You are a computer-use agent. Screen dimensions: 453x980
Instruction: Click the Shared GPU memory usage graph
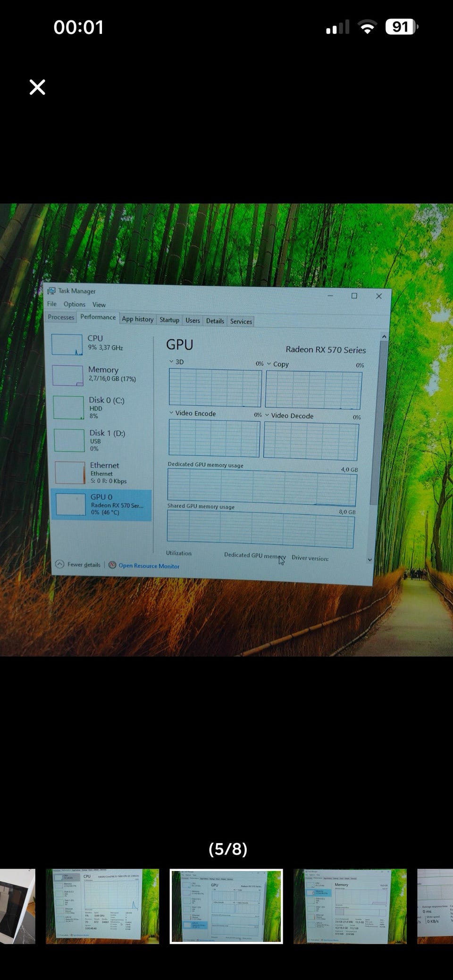(260, 529)
